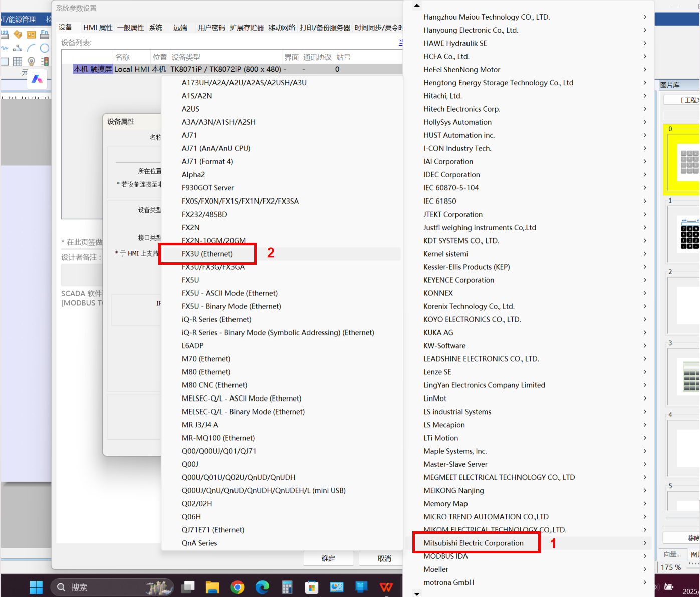Switch to the 扩展存贮器 tab
The width and height of the screenshot is (700, 597).
[x=247, y=28]
